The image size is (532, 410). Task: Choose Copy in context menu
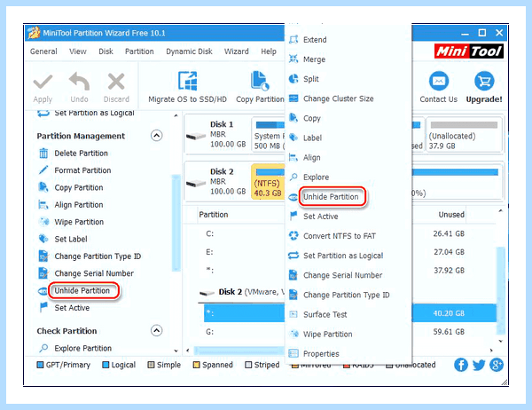[x=312, y=118]
